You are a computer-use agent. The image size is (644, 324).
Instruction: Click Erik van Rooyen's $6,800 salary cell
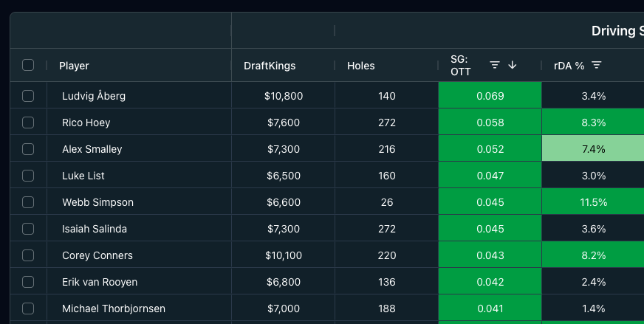point(283,282)
